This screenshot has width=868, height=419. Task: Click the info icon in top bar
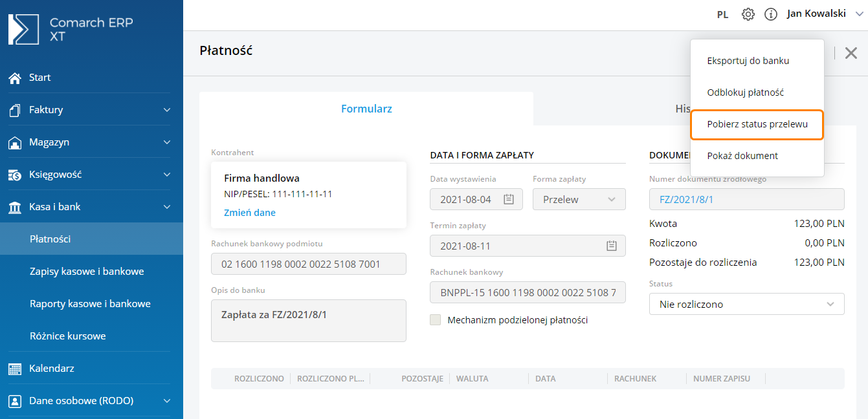coord(770,14)
